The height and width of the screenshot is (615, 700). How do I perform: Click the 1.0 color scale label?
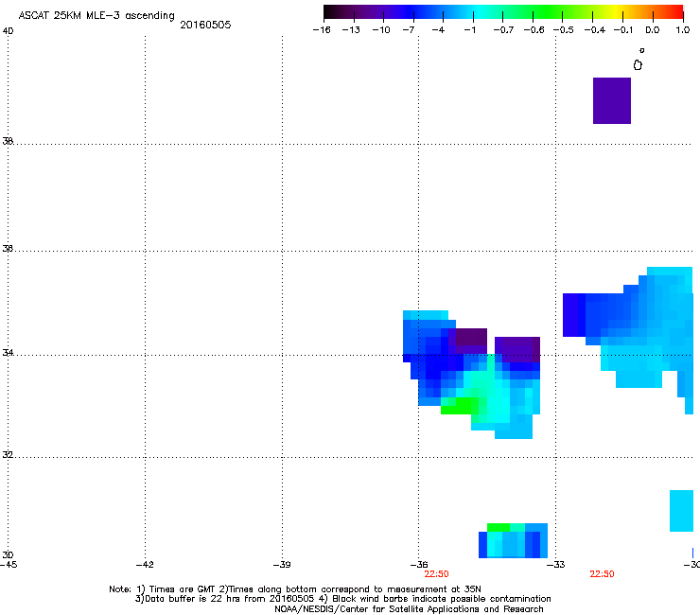(x=683, y=30)
